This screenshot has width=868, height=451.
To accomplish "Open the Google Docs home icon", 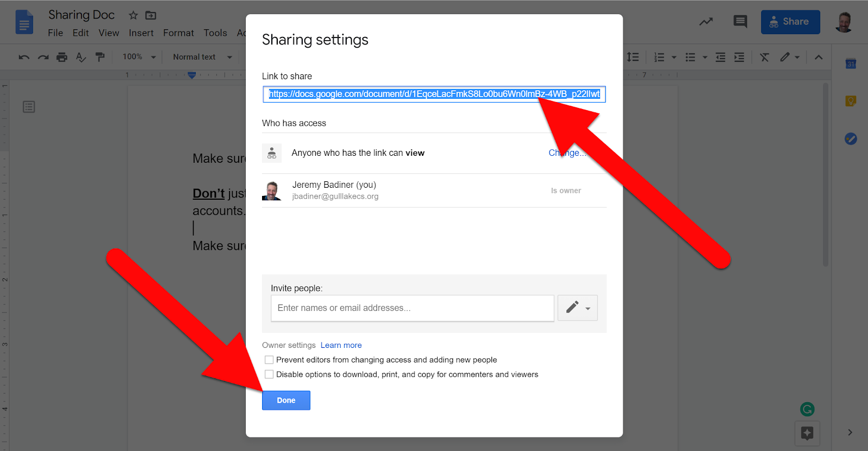I will pos(24,22).
